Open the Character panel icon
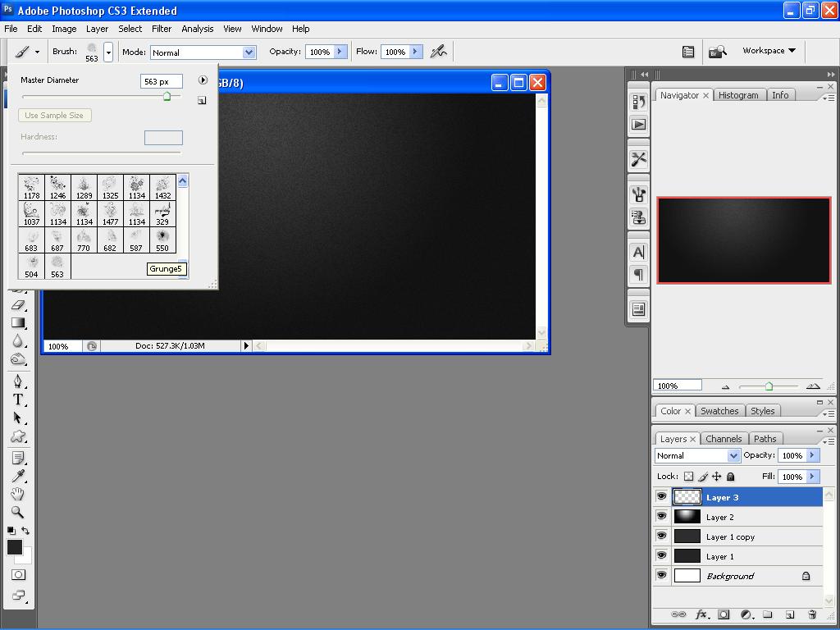Screen dimensions: 840x630 [x=638, y=252]
